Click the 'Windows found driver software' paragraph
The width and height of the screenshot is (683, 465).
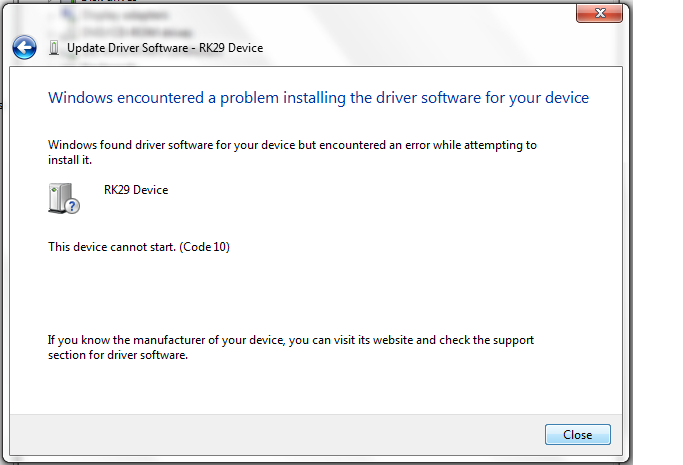[292, 152]
